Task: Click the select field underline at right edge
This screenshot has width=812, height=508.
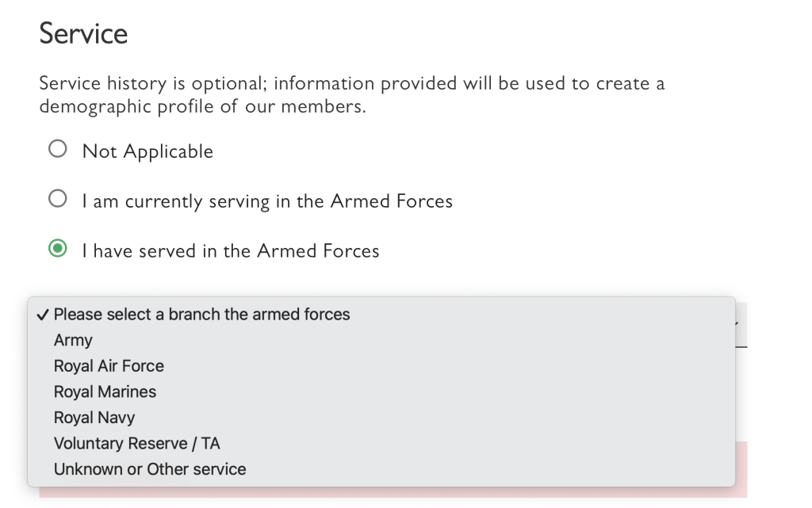Action: tap(741, 346)
